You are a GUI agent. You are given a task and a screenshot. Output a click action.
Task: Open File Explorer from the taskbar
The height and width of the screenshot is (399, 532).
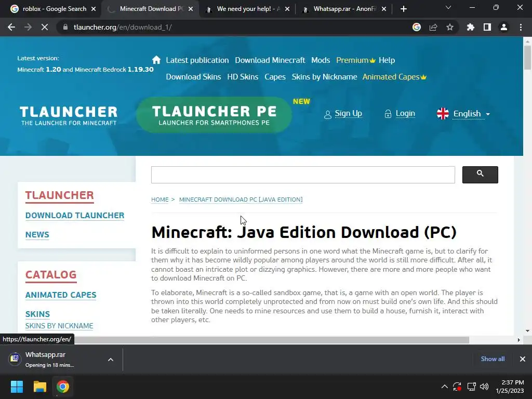pos(39,387)
